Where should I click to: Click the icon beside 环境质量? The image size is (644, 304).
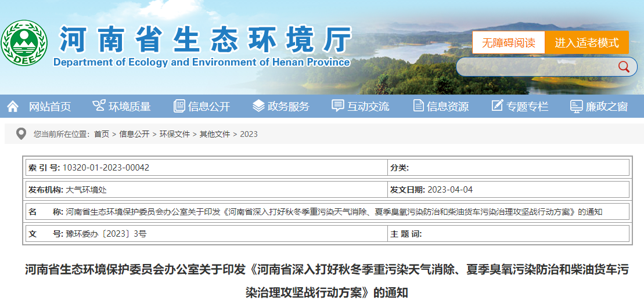coord(99,106)
